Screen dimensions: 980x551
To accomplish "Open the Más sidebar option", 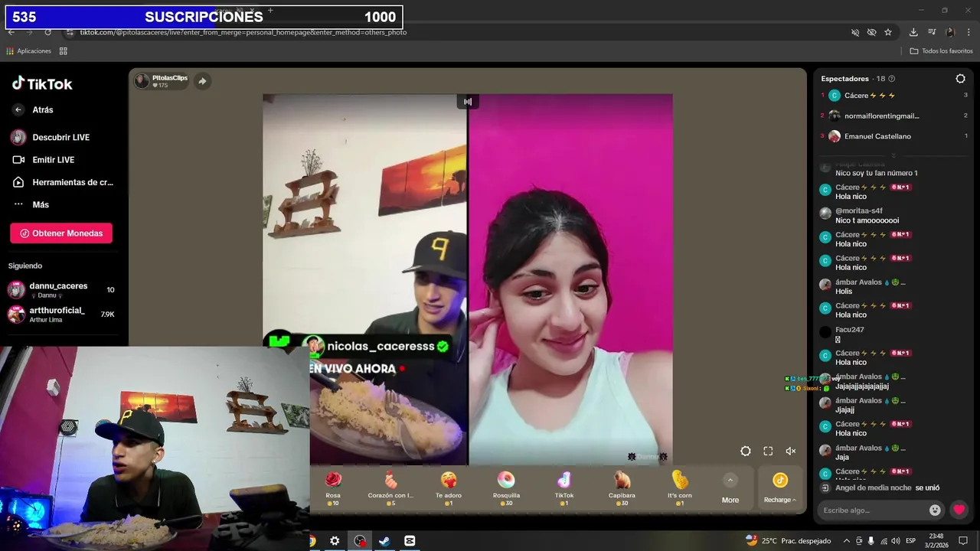I will [31, 204].
